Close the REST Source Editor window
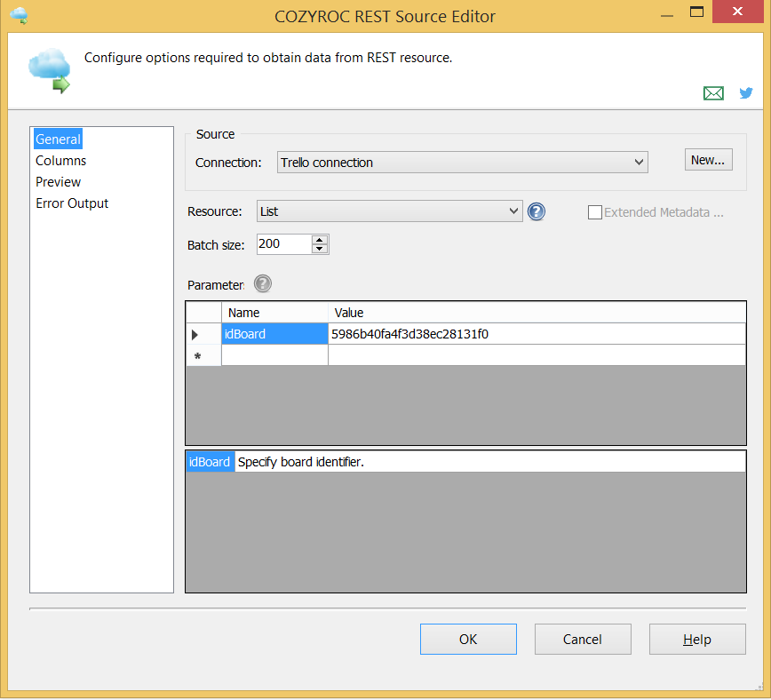The width and height of the screenshot is (771, 700). (737, 12)
